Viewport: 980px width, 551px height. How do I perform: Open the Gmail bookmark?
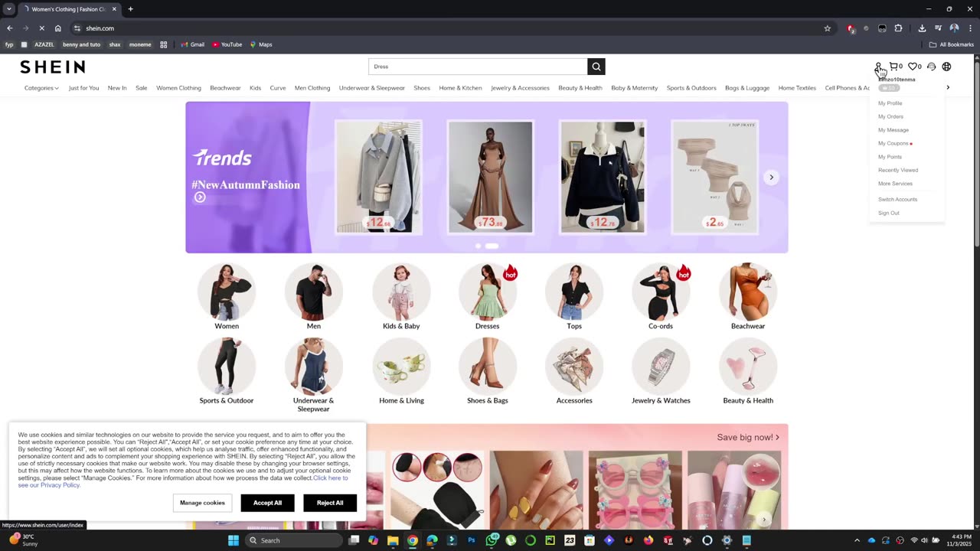pos(193,44)
